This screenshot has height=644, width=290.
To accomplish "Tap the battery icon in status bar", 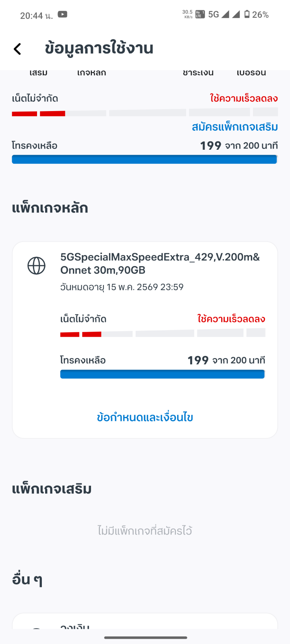I will pyautogui.click(x=247, y=14).
